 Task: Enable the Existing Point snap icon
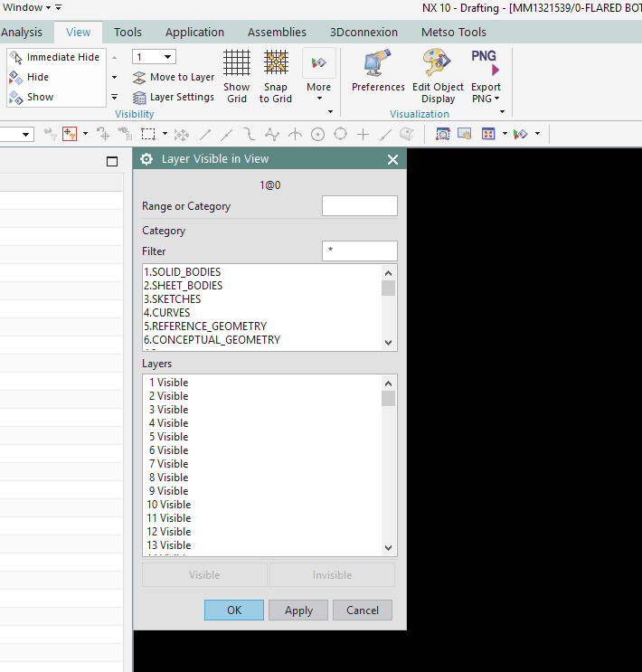point(363,135)
